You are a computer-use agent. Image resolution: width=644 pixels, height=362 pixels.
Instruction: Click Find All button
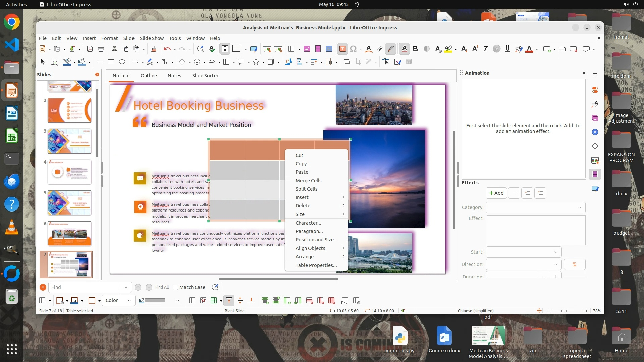pyautogui.click(x=162, y=287)
